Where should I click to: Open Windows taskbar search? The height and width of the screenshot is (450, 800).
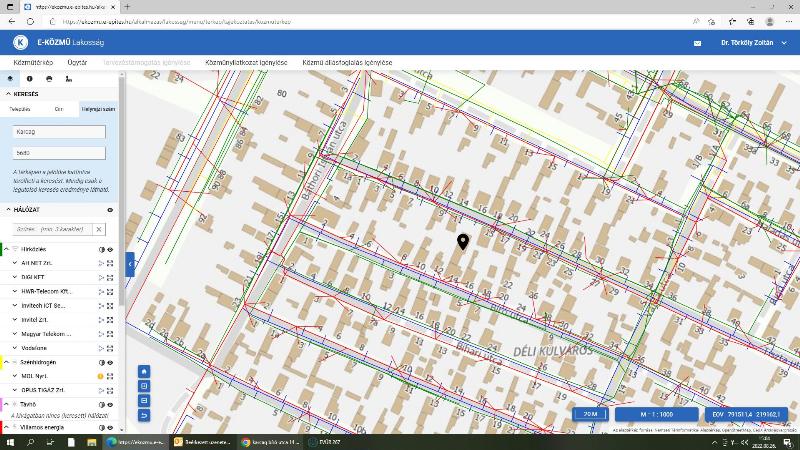point(30,442)
